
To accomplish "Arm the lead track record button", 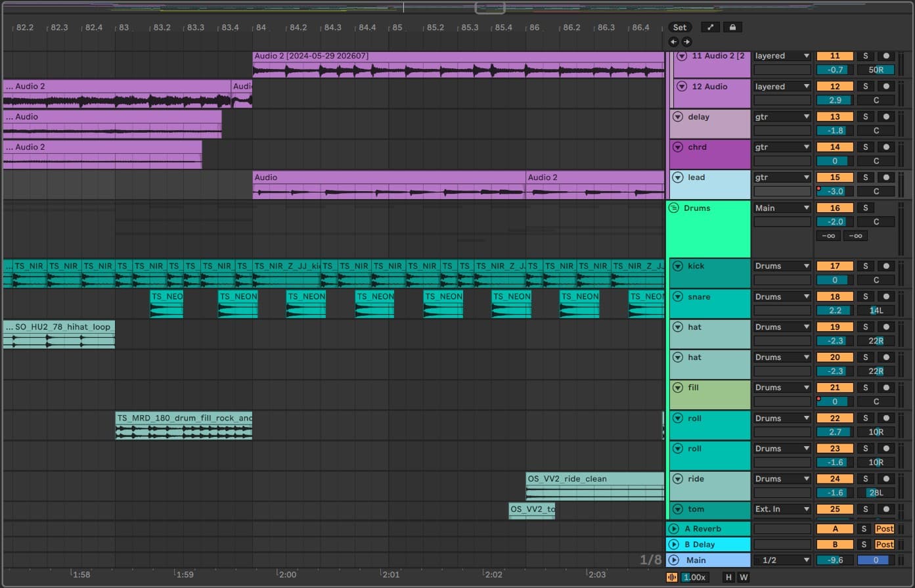I will tap(886, 177).
